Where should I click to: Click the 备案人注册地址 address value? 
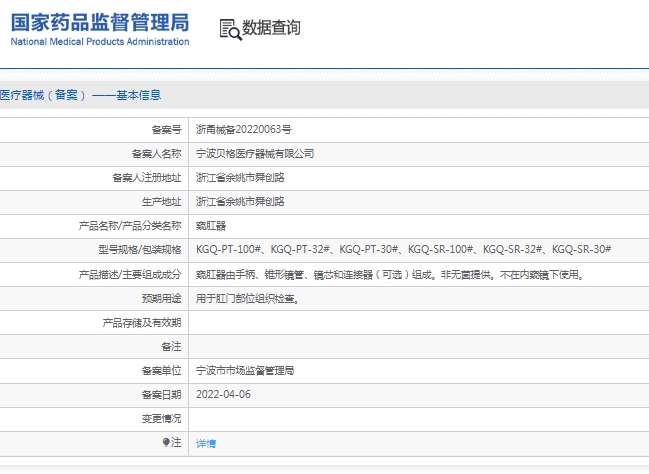(240, 178)
